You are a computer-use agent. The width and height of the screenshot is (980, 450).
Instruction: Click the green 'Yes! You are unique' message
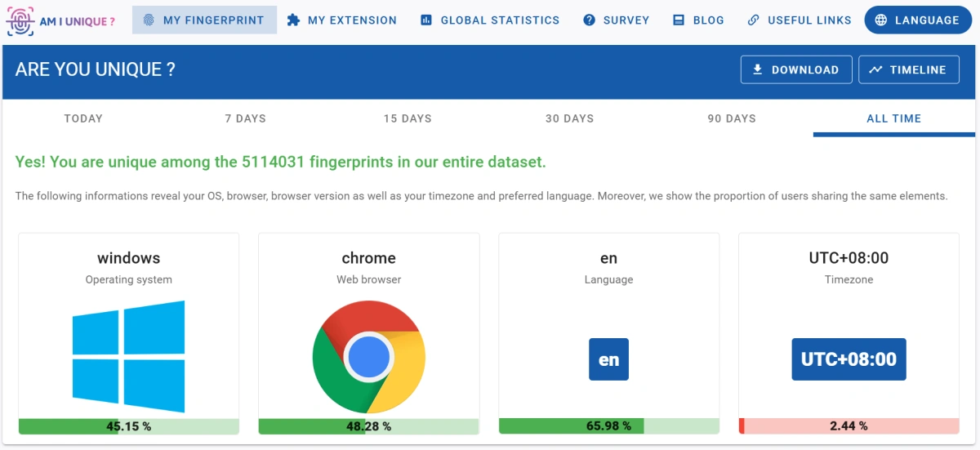[x=280, y=162]
